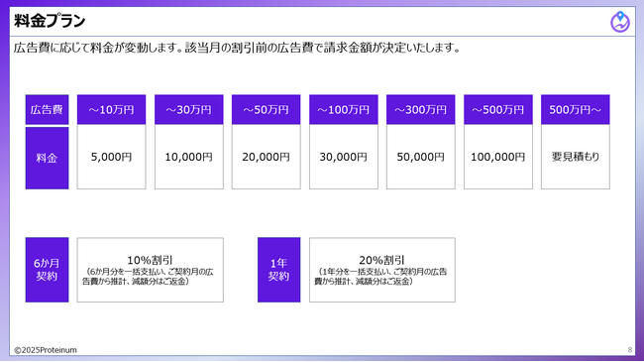Click the Proteinum logo icon in the slide header
This screenshot has width=644, height=362.
(x=620, y=22)
